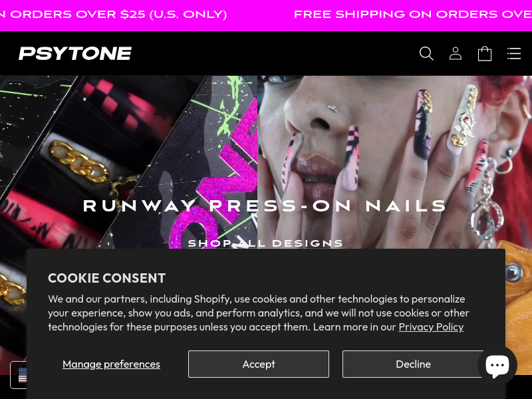Go home via PSYTONE logo
Viewport: 532px width, 399px height.
75,54
